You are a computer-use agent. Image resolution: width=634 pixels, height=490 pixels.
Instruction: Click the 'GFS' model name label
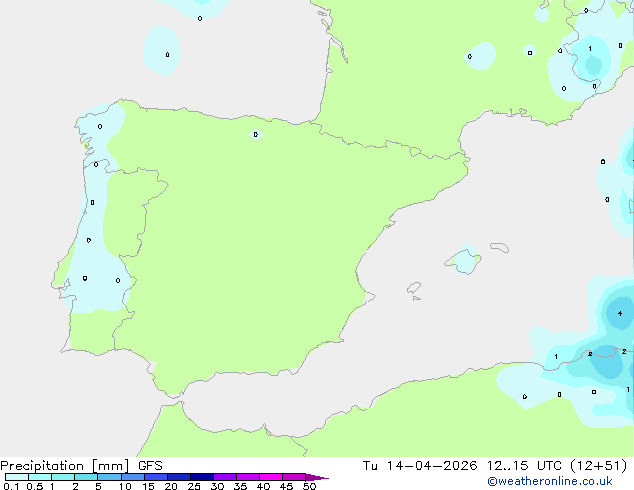pos(150,466)
